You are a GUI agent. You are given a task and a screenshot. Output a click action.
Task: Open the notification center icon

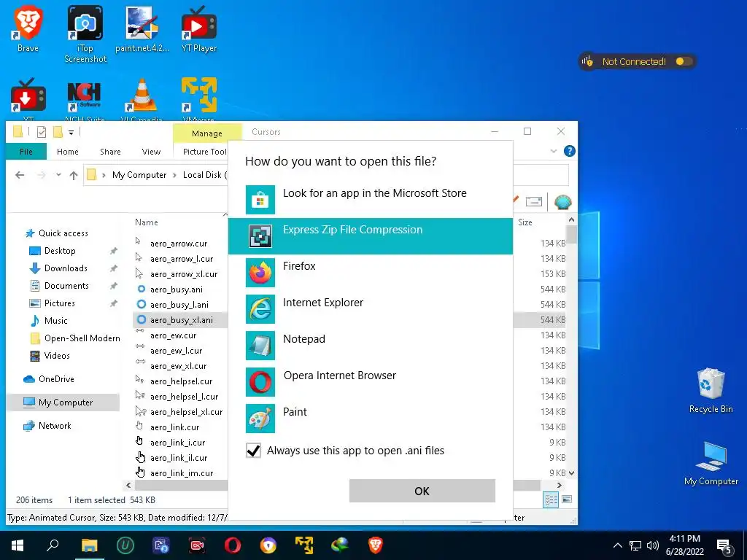[x=724, y=545]
